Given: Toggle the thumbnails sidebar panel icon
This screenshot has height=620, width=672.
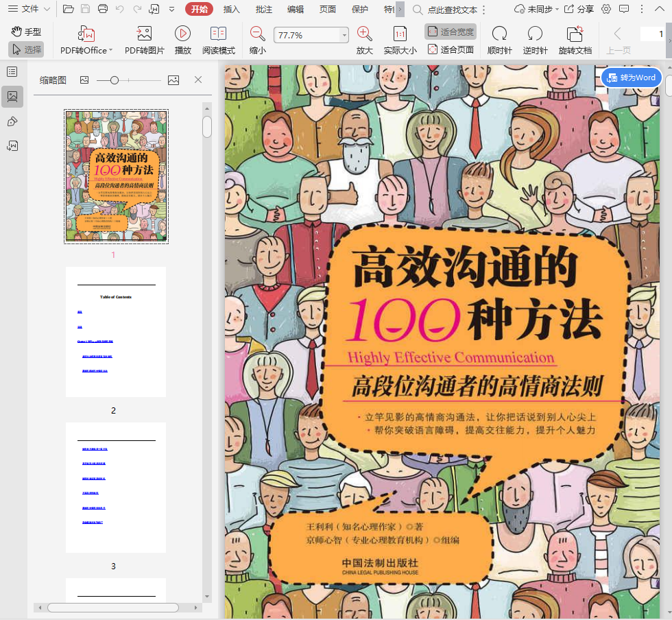Looking at the screenshot, I should [x=12, y=97].
